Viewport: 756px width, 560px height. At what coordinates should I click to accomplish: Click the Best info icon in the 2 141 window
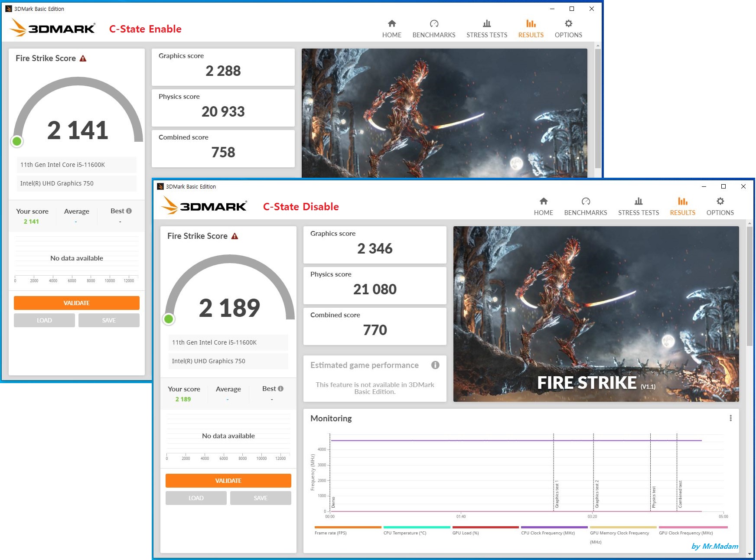tap(129, 211)
